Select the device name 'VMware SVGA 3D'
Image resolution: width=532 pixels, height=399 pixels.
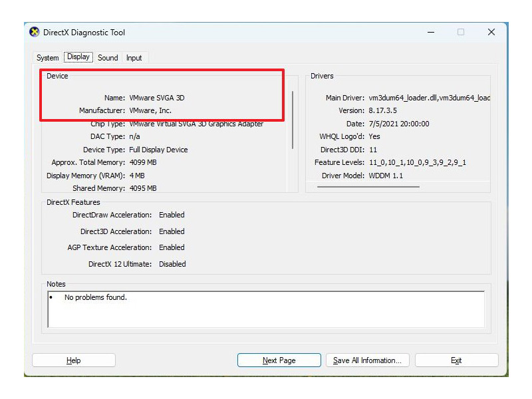tap(157, 98)
